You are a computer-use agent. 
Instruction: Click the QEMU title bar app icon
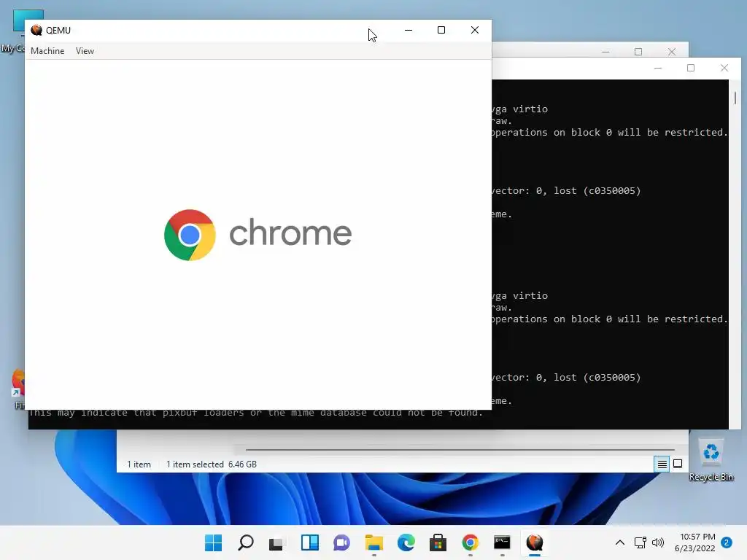[36, 30]
